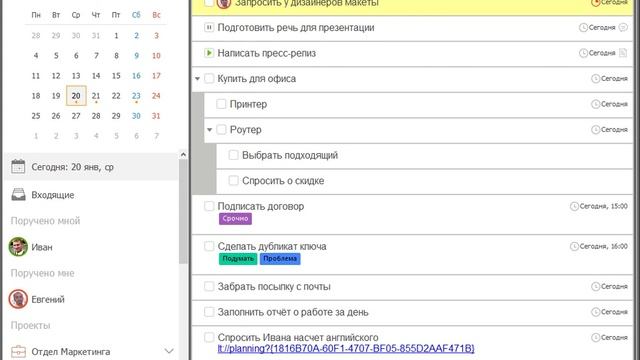Select Евгений's avatar in sidebar
This screenshot has height=360, width=640.
point(18,299)
